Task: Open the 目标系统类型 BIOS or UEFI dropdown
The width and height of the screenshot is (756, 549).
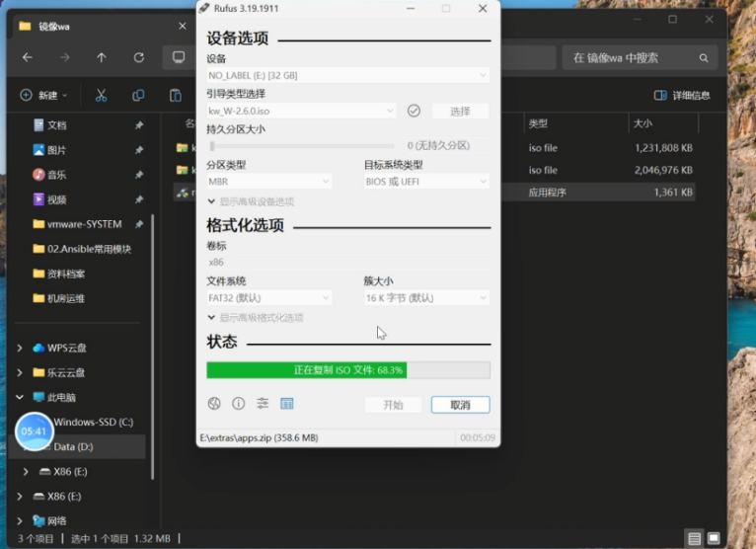Action: (426, 182)
